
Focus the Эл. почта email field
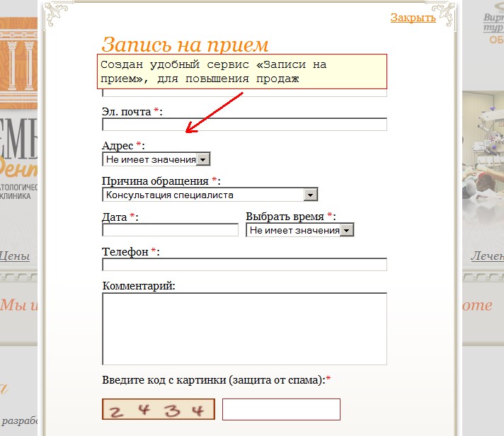(x=244, y=125)
